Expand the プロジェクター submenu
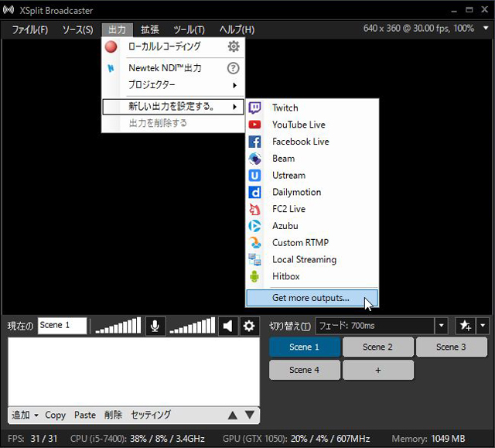This screenshot has width=495, height=448. (x=173, y=85)
